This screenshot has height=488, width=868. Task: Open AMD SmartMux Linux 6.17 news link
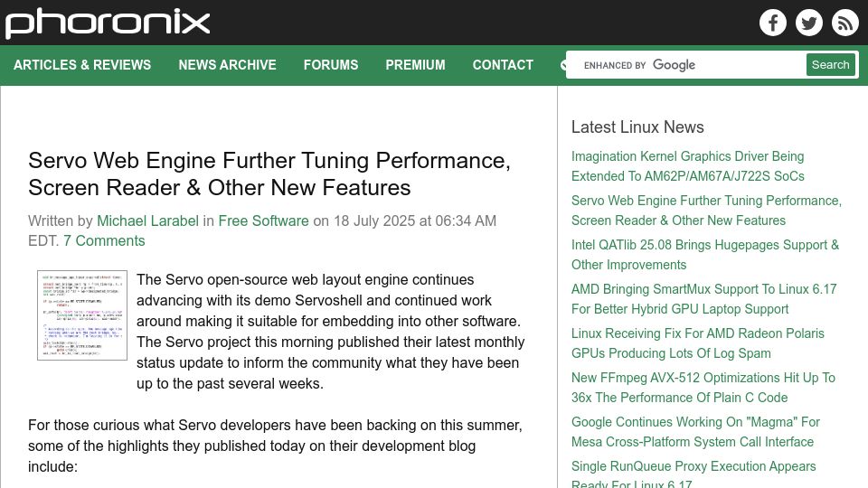[703, 299]
